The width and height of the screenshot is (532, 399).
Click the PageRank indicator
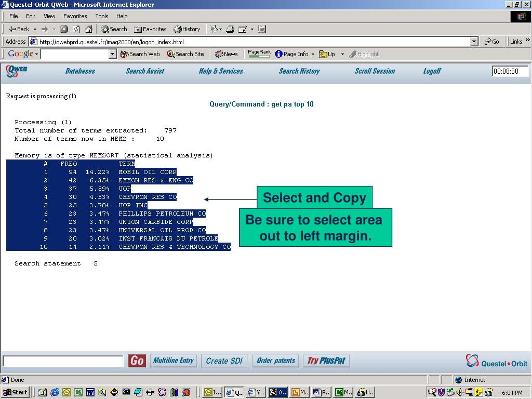(259, 54)
